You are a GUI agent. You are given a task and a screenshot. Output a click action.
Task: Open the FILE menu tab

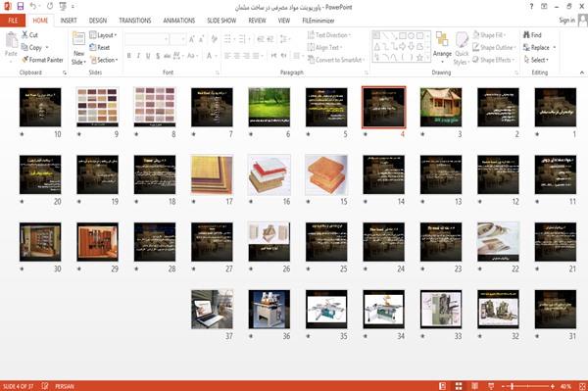click(x=13, y=21)
